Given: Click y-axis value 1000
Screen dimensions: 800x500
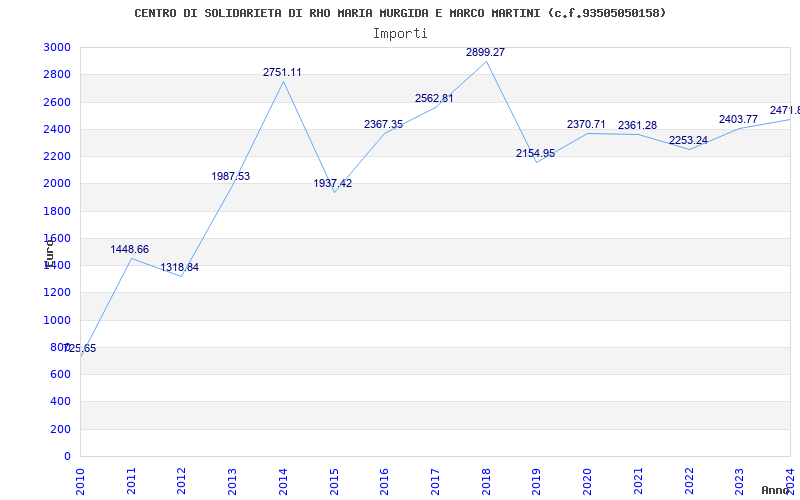Looking at the screenshot, I should (x=58, y=320).
